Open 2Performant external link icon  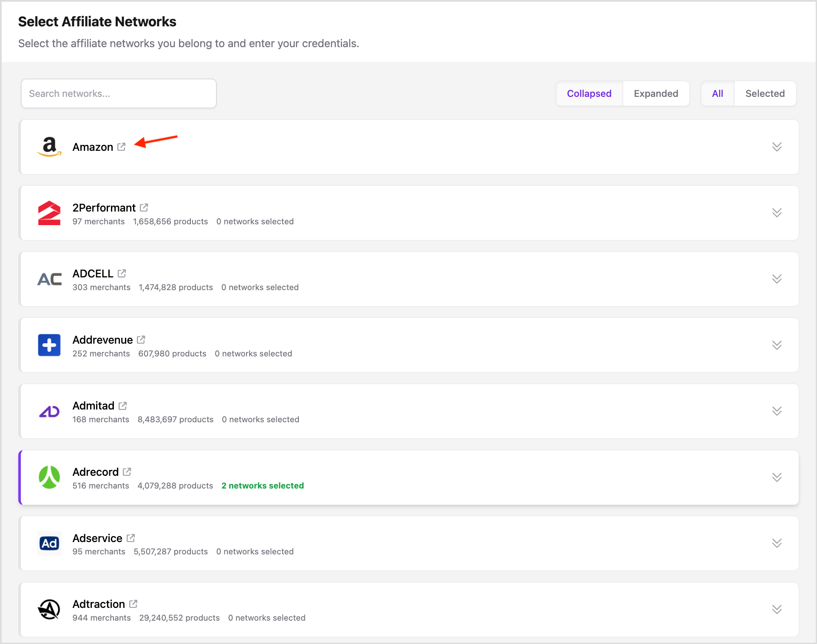tap(144, 208)
